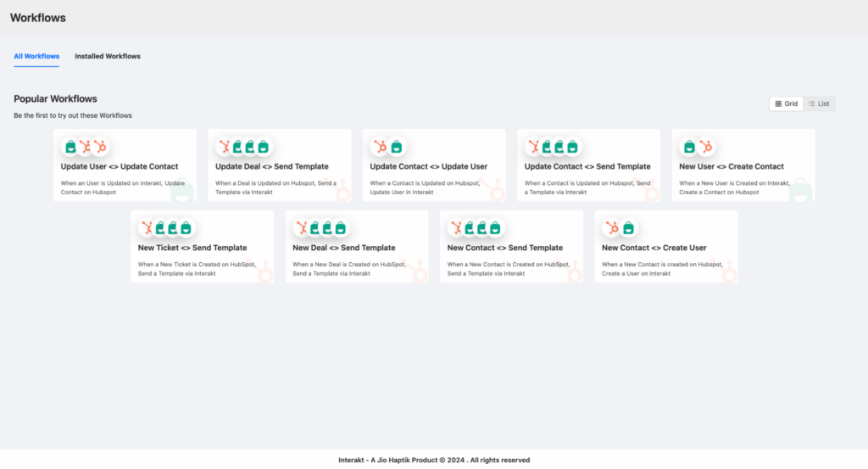The image size is (868, 469).
Task: Click HubSpot icon on New Deal <> Send Template card
Action: click(x=302, y=227)
